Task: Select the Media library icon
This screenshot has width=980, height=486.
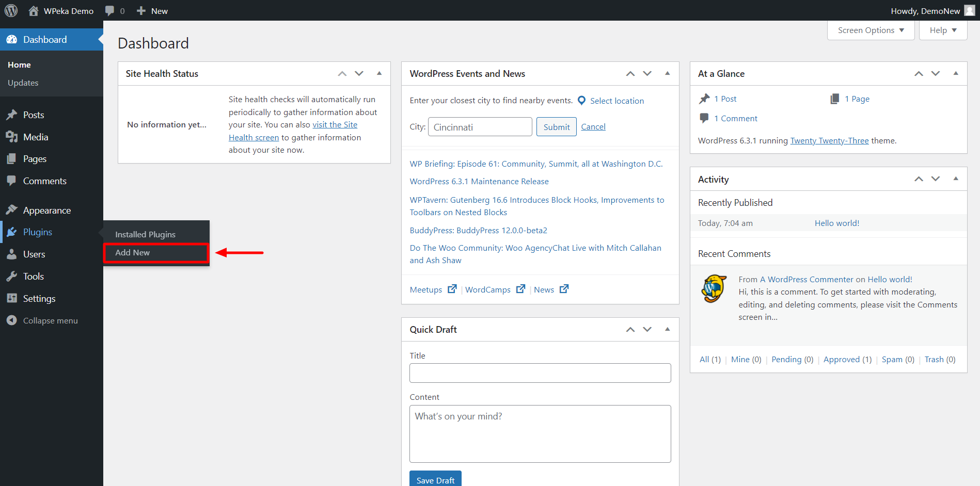Action: [x=12, y=137]
